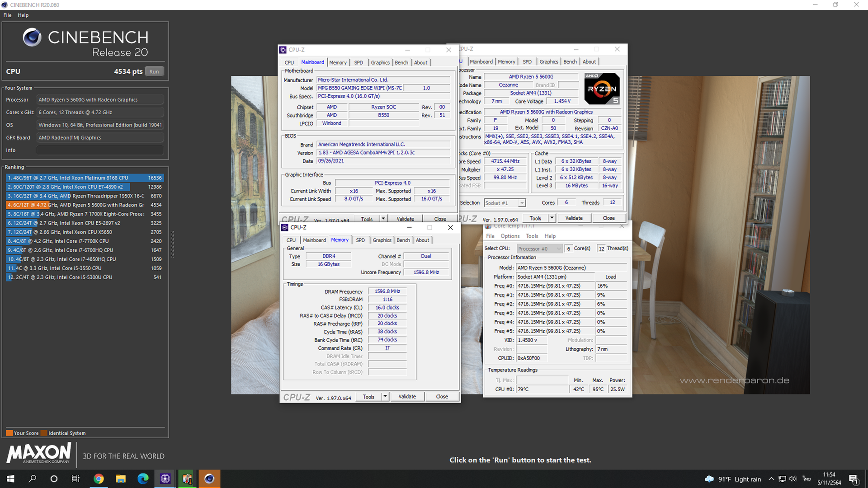Click the Info input field in Cinebench

click(x=100, y=150)
